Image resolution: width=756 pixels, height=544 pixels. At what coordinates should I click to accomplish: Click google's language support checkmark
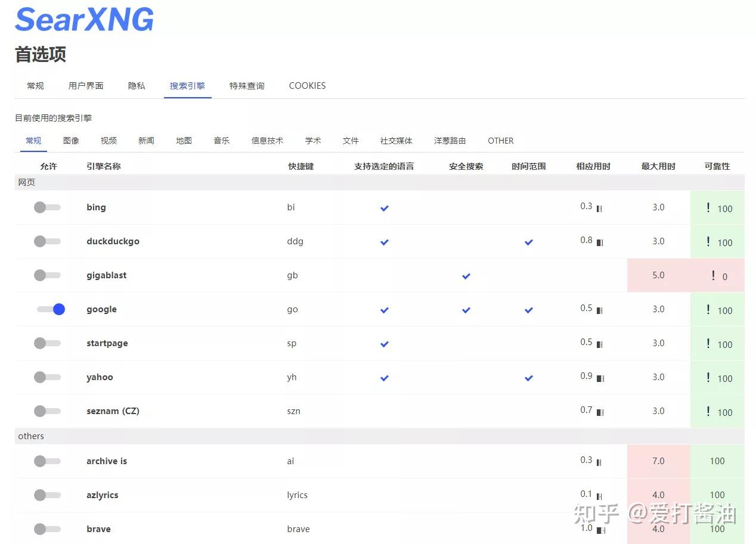[385, 310]
